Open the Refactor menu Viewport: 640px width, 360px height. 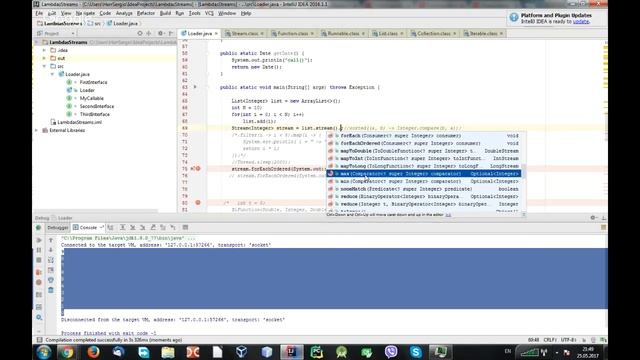pyautogui.click(x=146, y=13)
